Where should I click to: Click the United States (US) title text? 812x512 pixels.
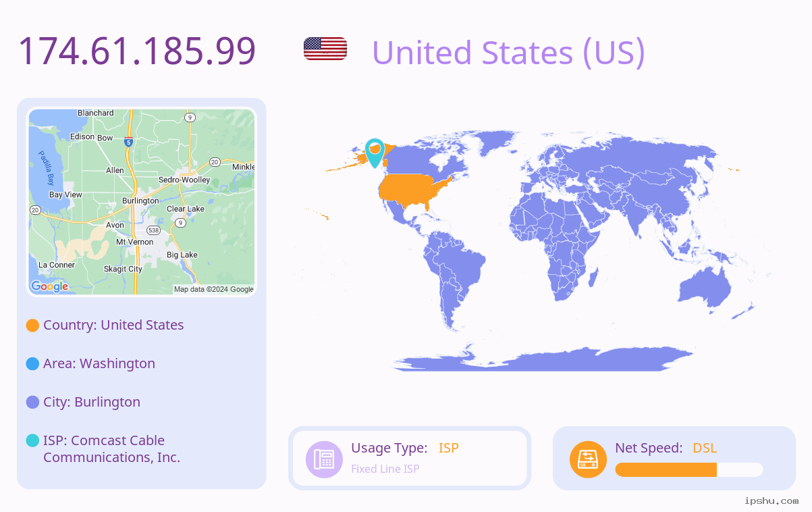pos(508,53)
